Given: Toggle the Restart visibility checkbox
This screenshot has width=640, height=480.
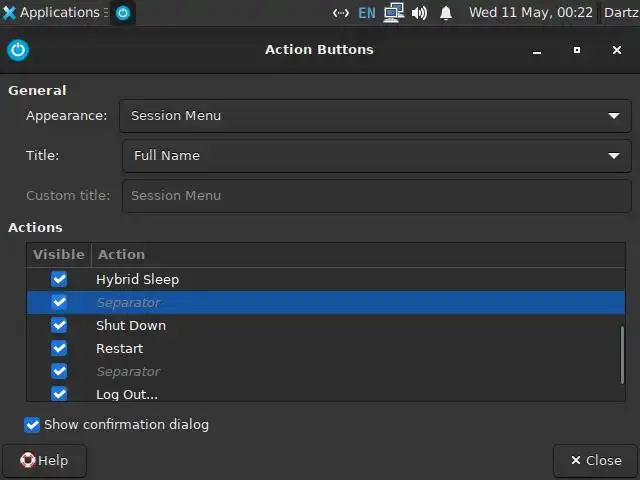Looking at the screenshot, I should pos(59,348).
